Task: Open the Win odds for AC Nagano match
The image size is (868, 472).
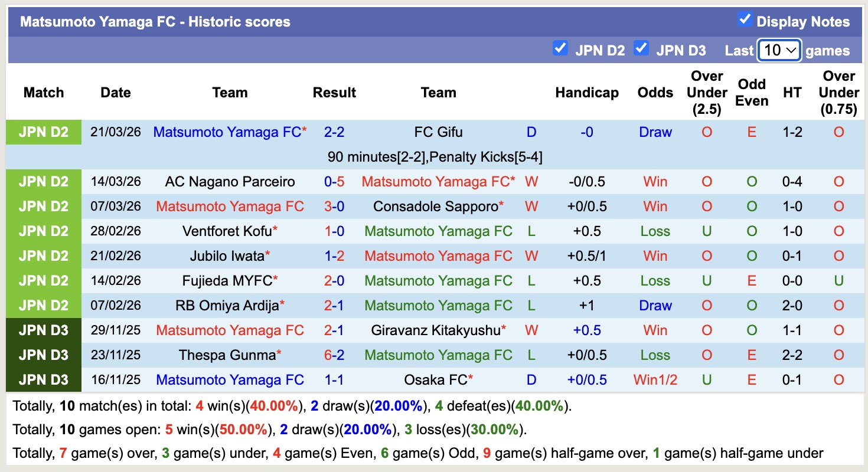Action: point(655,181)
